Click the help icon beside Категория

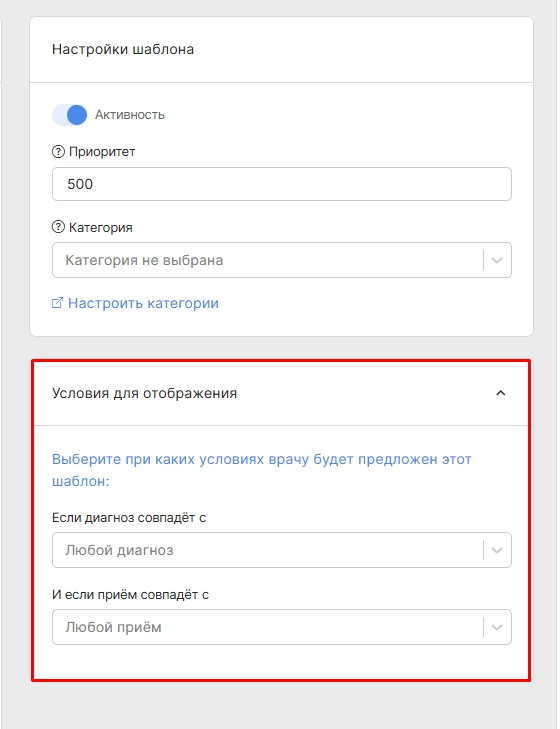(x=58, y=227)
